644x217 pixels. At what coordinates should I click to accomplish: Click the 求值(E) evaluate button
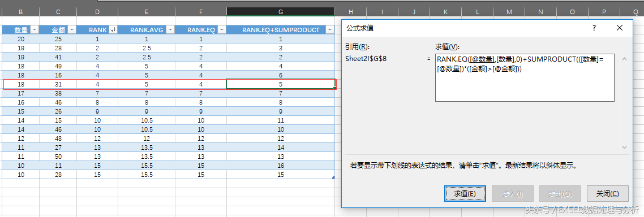(x=465, y=194)
